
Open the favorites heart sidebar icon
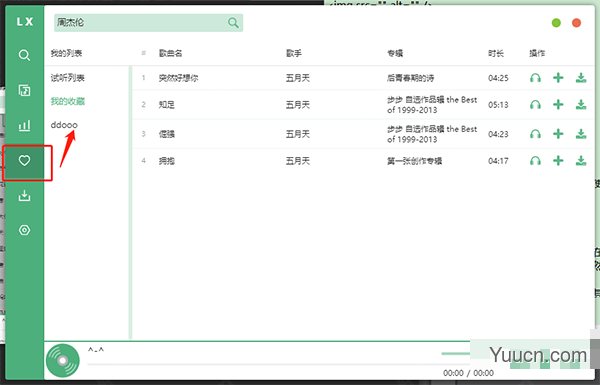[24, 160]
